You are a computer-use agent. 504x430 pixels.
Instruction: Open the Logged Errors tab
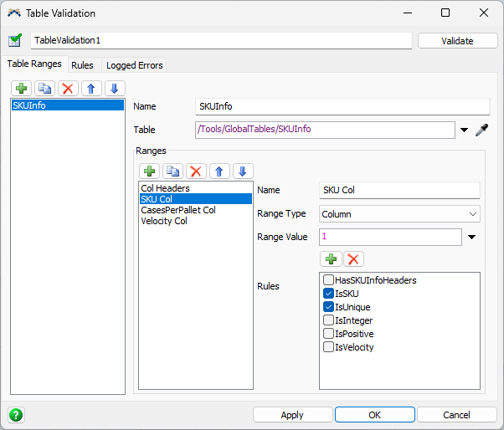point(135,65)
